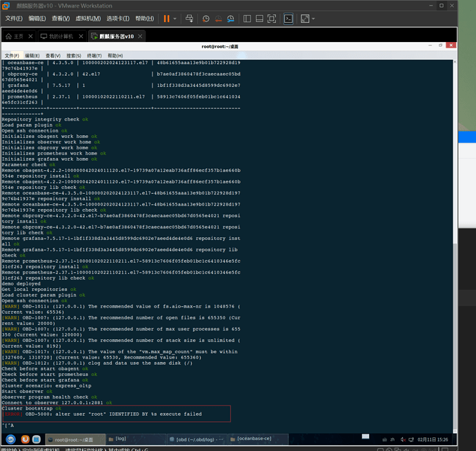The width and height of the screenshot is (476, 451).
Task: Click the network tray icon
Action: [411, 439]
